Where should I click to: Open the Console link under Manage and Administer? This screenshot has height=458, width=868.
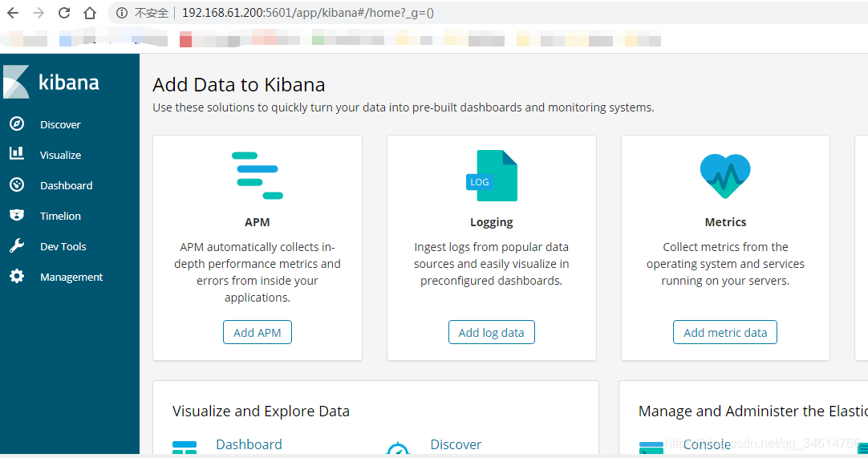[x=707, y=444]
